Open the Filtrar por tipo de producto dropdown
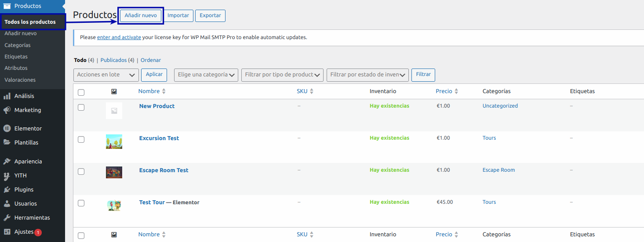 tap(282, 75)
